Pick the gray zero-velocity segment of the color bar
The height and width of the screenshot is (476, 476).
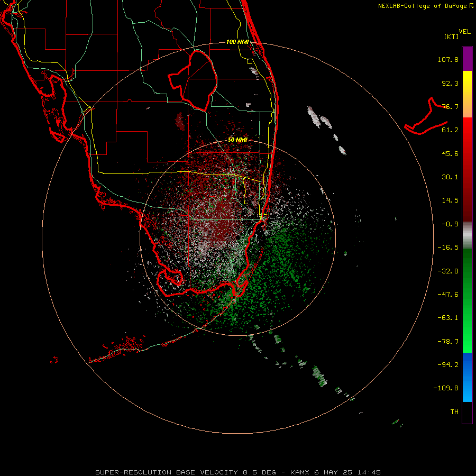click(x=467, y=235)
